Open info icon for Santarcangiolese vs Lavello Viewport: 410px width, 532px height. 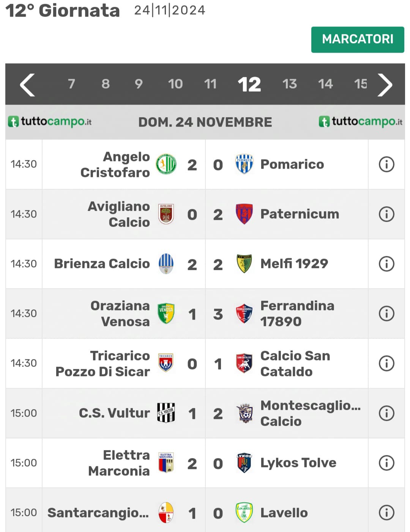386,513
